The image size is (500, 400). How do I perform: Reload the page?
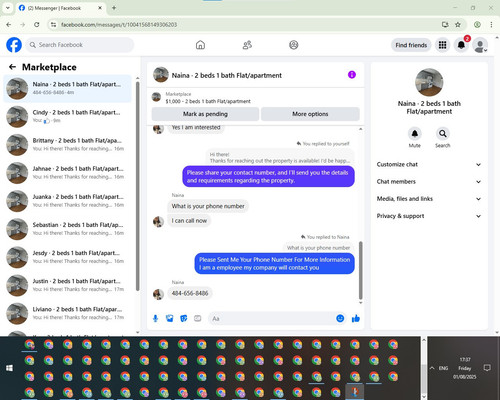pos(37,24)
